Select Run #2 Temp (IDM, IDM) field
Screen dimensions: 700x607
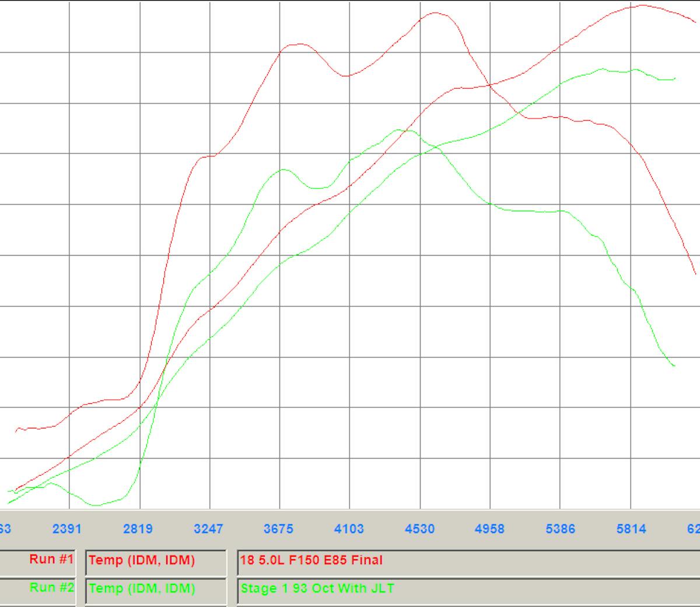click(x=156, y=588)
